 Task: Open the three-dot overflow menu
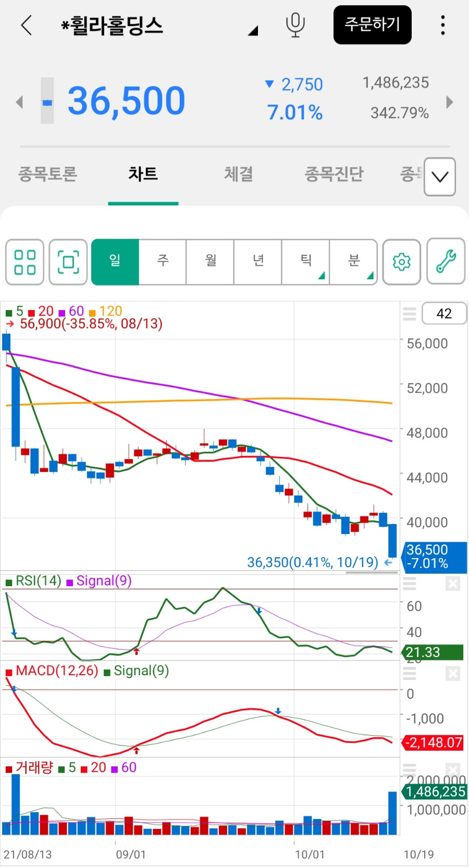point(443,25)
